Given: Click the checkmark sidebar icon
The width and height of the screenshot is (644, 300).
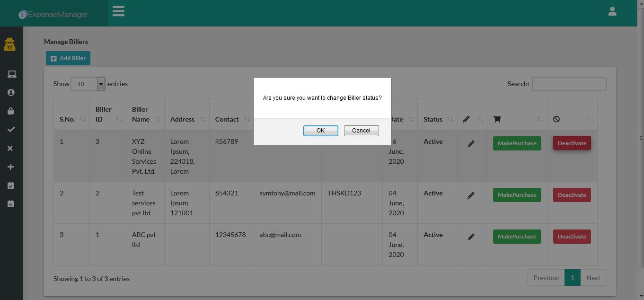Looking at the screenshot, I should 11,129.
